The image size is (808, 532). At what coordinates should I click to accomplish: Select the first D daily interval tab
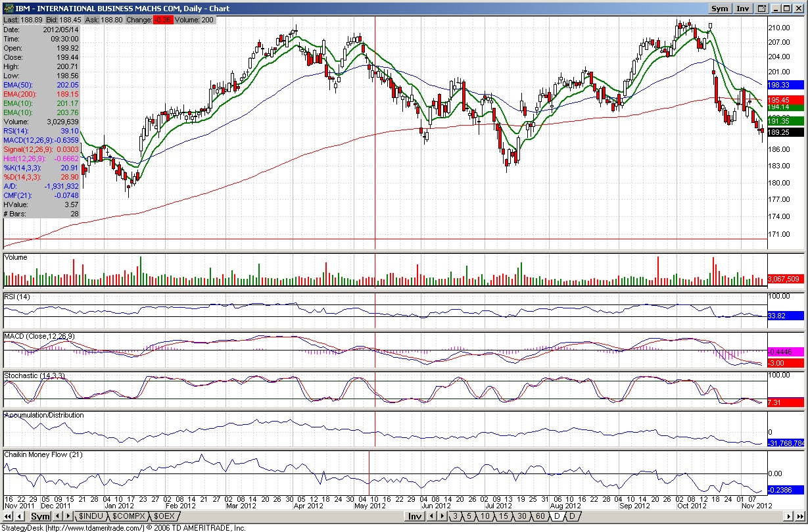(558, 516)
